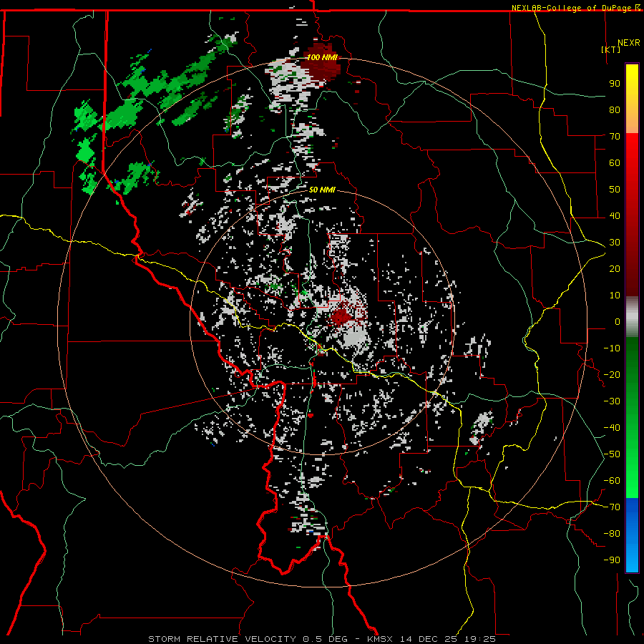Click the 0 value on the velocity scale
644x644 pixels.
point(618,321)
